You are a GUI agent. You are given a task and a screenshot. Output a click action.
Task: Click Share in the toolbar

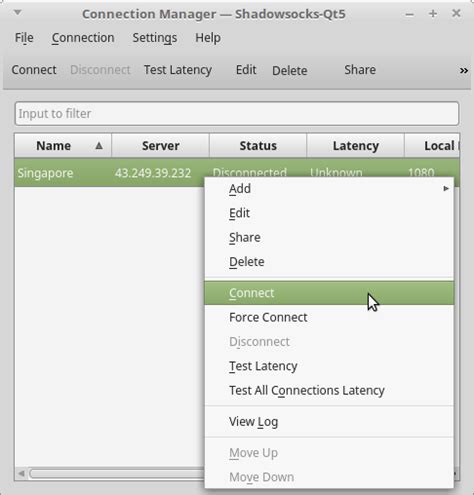[360, 70]
